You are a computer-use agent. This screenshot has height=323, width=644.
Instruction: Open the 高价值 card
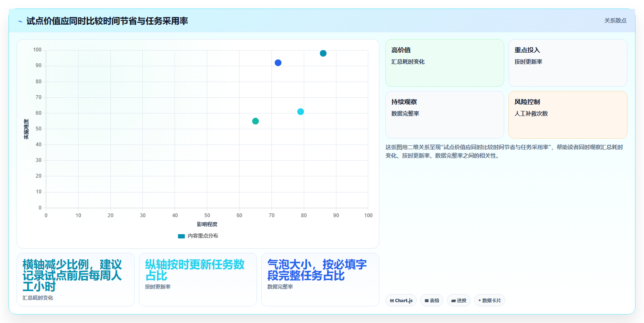click(x=444, y=63)
